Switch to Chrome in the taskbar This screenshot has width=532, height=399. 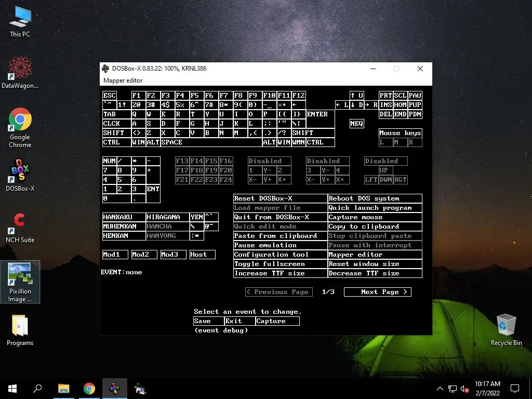(x=89, y=389)
